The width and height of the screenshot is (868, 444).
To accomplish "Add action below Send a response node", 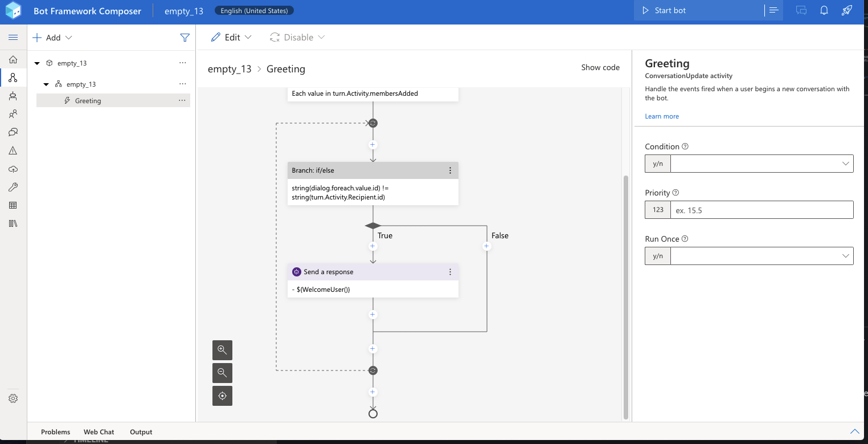I will pyautogui.click(x=372, y=315).
